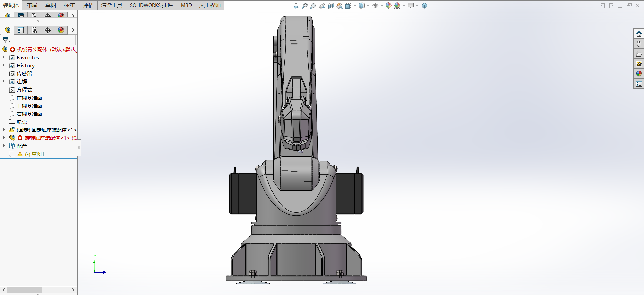Expand the History folder

pyautogui.click(x=4, y=66)
